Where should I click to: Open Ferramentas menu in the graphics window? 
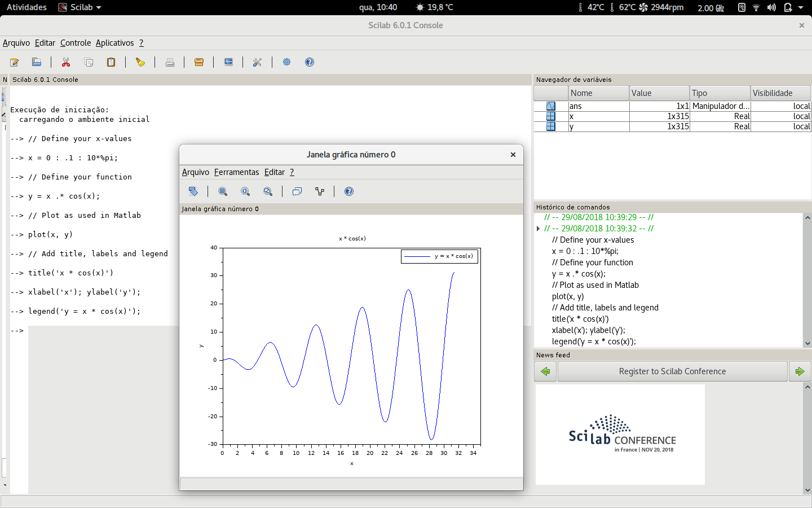236,172
